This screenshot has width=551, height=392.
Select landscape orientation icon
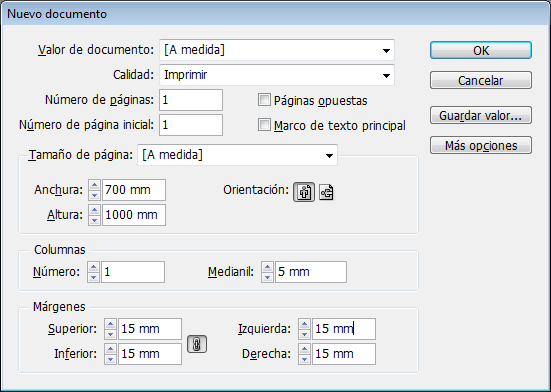pos(326,192)
